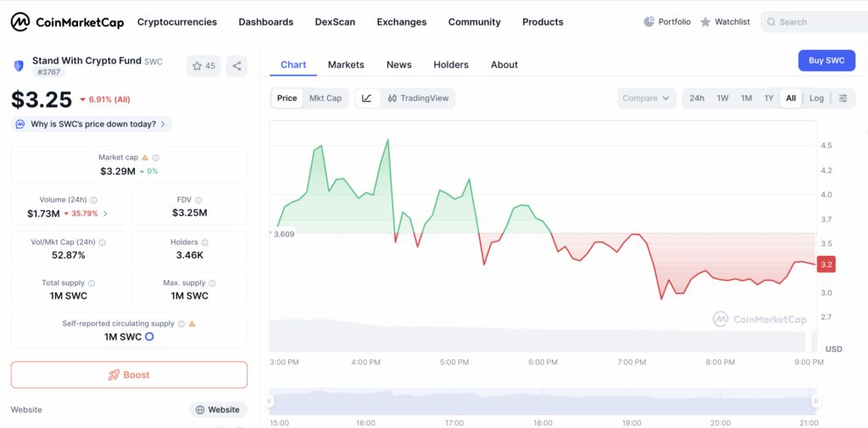Screen dimensions: 868x428
Task: Click the Boost button
Action: [129, 375]
